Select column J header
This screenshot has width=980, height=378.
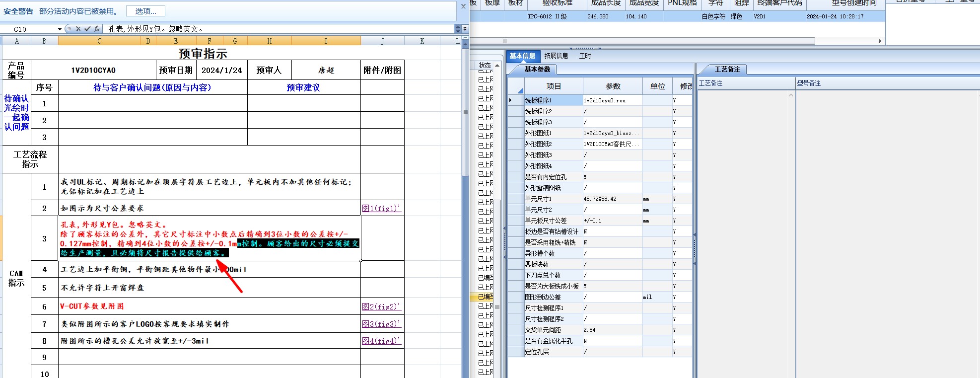382,41
